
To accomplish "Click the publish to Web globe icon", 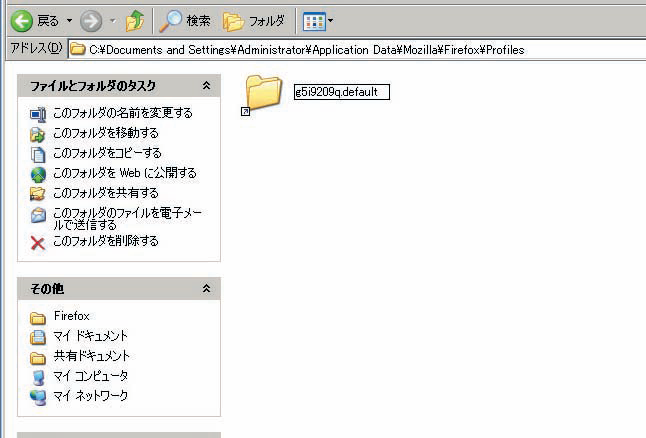I will click(x=38, y=175).
